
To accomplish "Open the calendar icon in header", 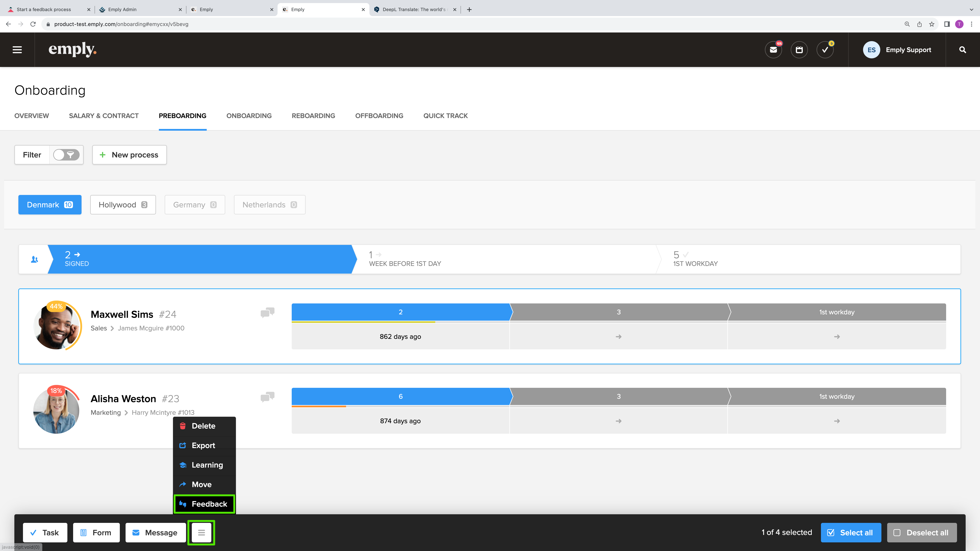I will [799, 50].
